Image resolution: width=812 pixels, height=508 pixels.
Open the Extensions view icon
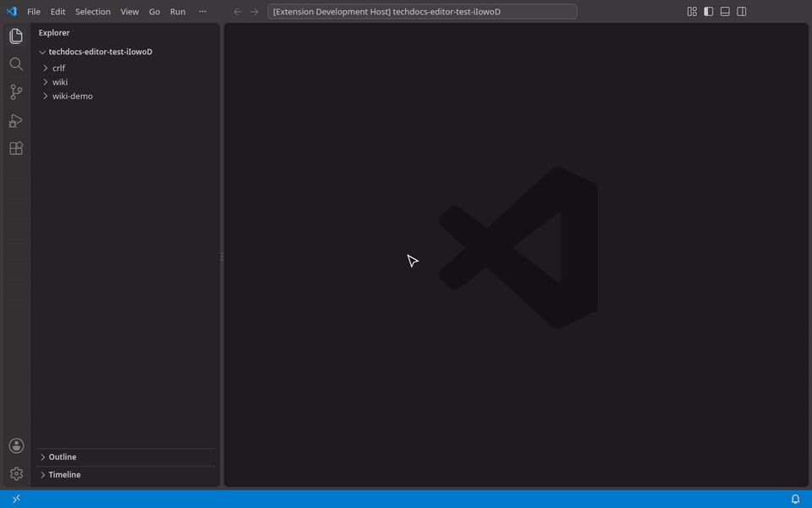click(16, 148)
